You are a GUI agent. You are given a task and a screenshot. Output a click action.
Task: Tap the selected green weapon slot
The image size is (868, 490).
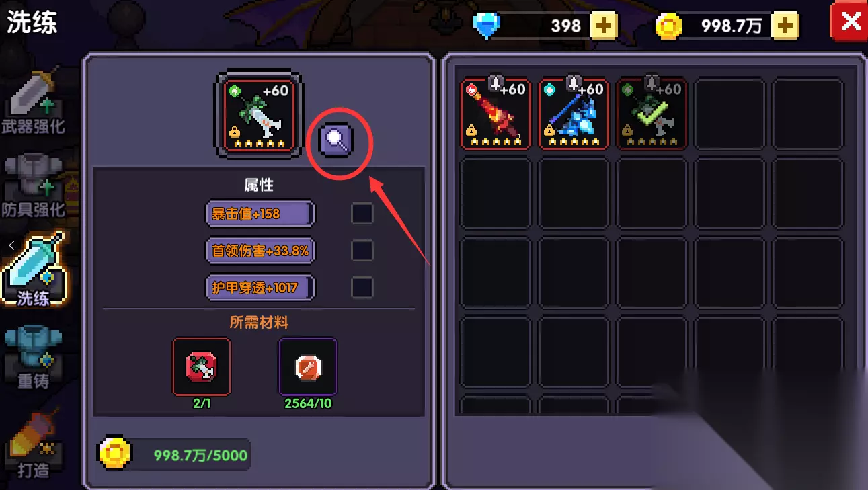(x=259, y=115)
